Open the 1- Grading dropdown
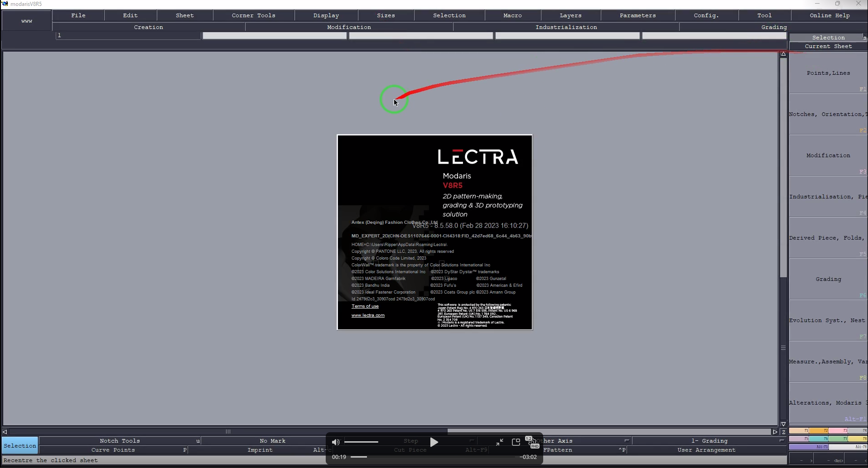This screenshot has width=868, height=468. (x=709, y=441)
